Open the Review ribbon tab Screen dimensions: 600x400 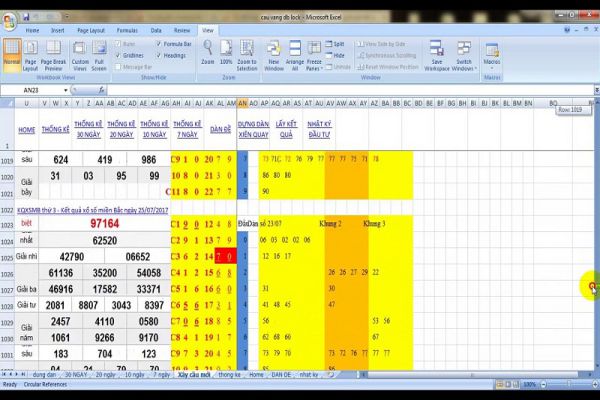tap(182, 30)
